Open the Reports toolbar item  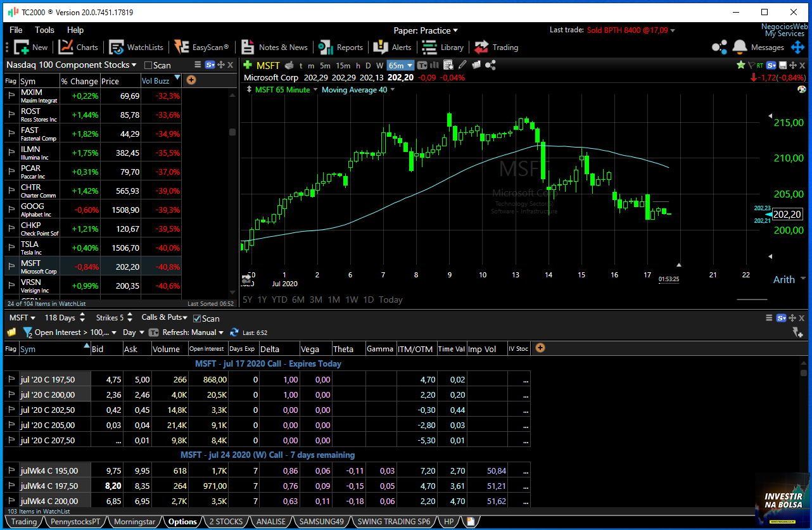point(341,47)
